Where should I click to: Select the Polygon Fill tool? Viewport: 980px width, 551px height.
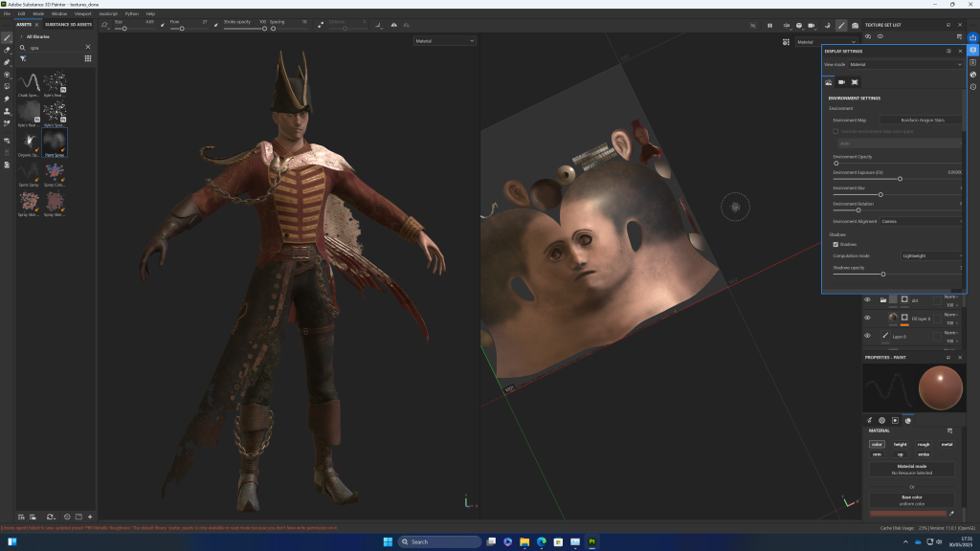[x=7, y=86]
